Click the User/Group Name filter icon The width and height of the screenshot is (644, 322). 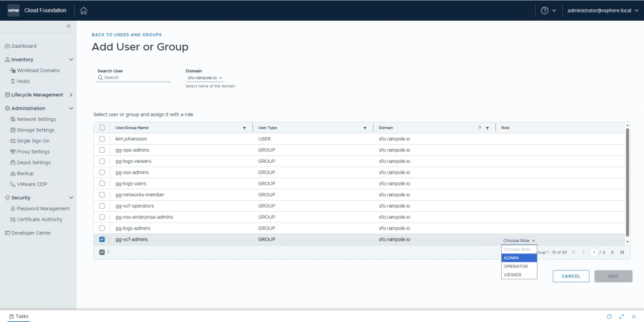[244, 128]
